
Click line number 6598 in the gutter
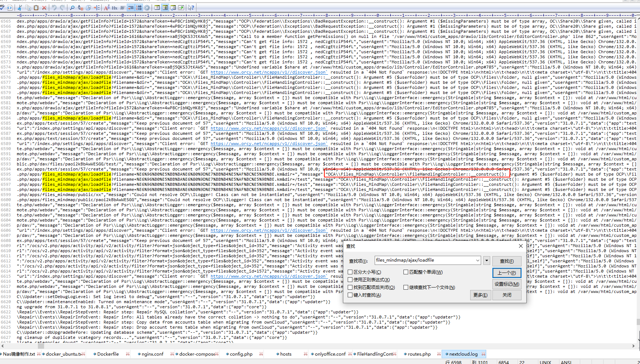6,189
